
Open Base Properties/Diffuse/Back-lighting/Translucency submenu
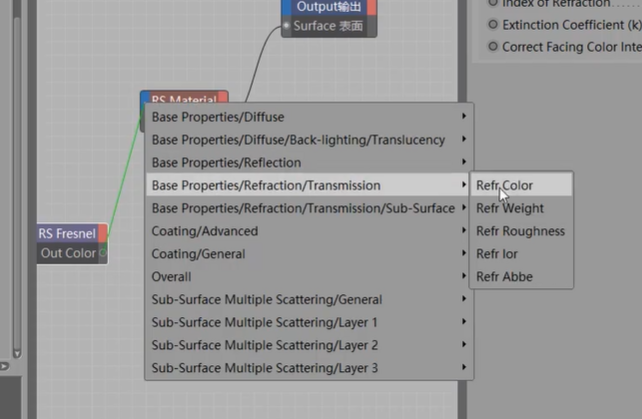click(x=309, y=140)
